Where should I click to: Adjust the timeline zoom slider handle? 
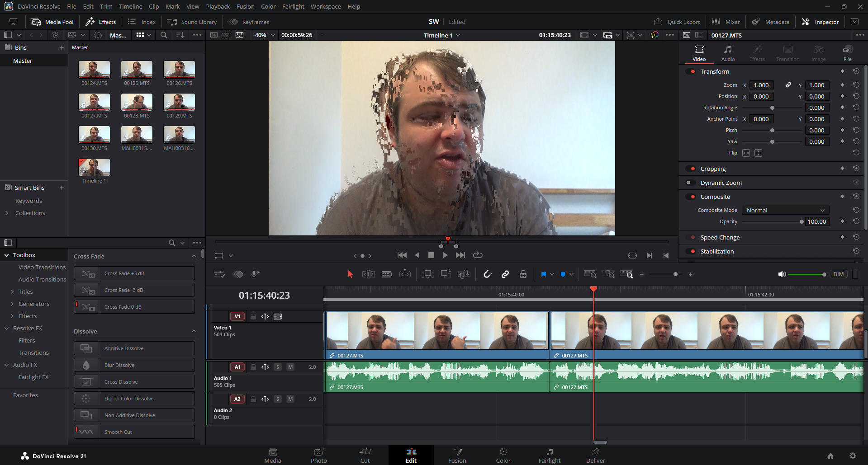click(675, 274)
